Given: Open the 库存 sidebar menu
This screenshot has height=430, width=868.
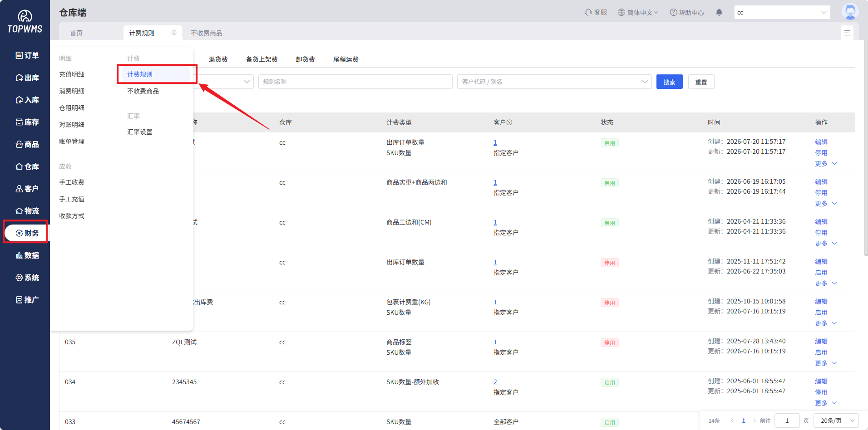Looking at the screenshot, I should pos(27,122).
